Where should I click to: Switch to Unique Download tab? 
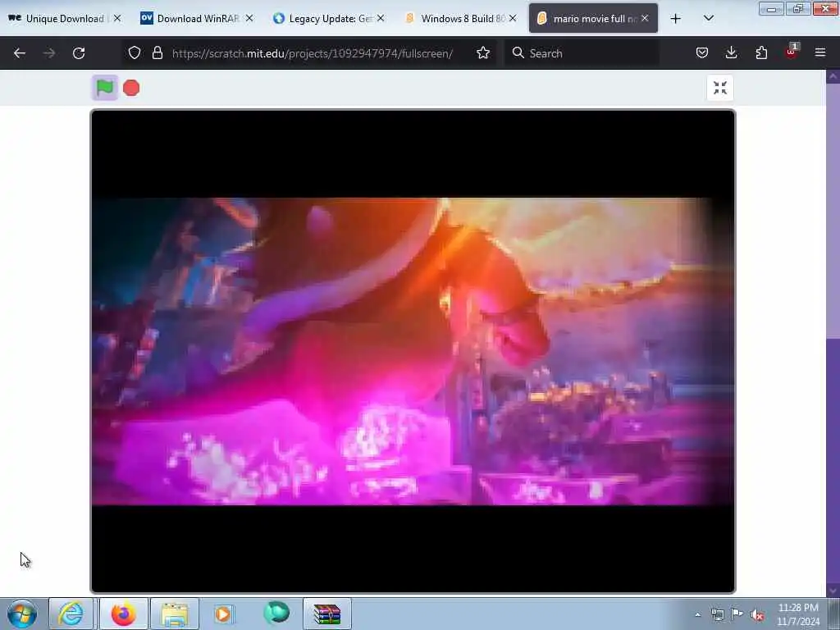pyautogui.click(x=64, y=18)
